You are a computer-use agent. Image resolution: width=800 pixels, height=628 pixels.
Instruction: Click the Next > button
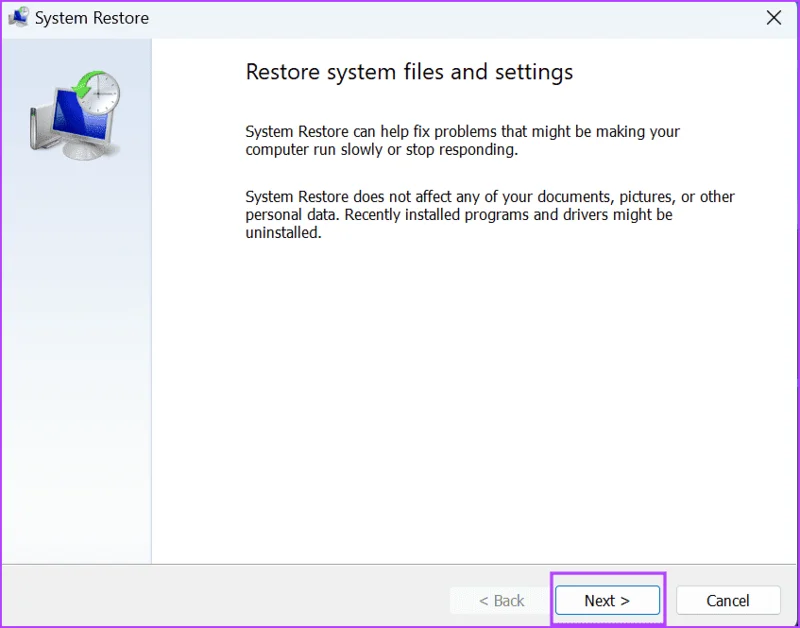pyautogui.click(x=607, y=600)
